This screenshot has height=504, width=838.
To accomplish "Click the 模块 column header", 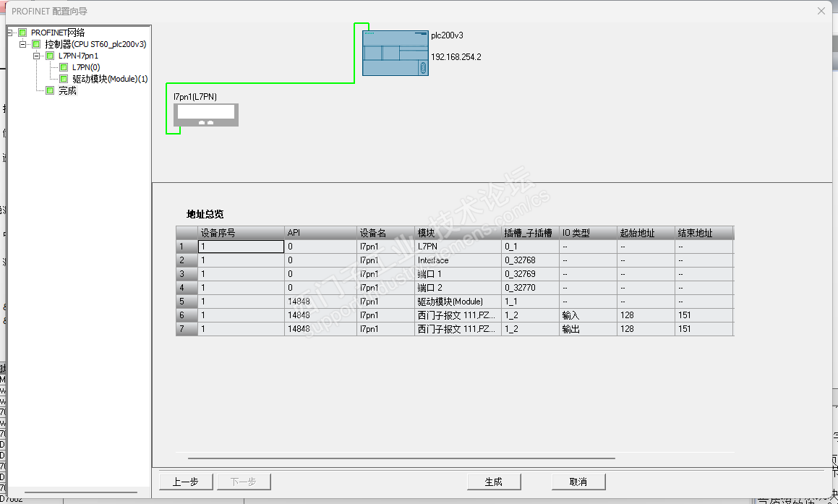I will point(458,233).
